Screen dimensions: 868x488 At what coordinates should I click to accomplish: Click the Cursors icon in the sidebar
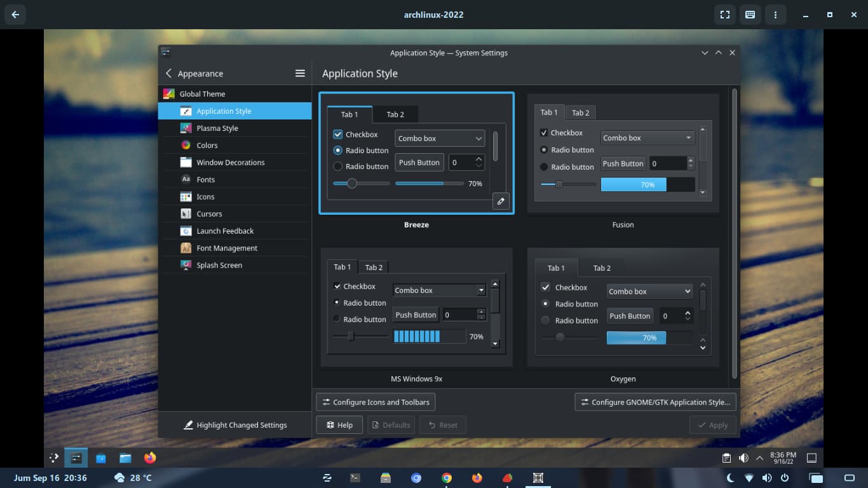click(x=186, y=214)
